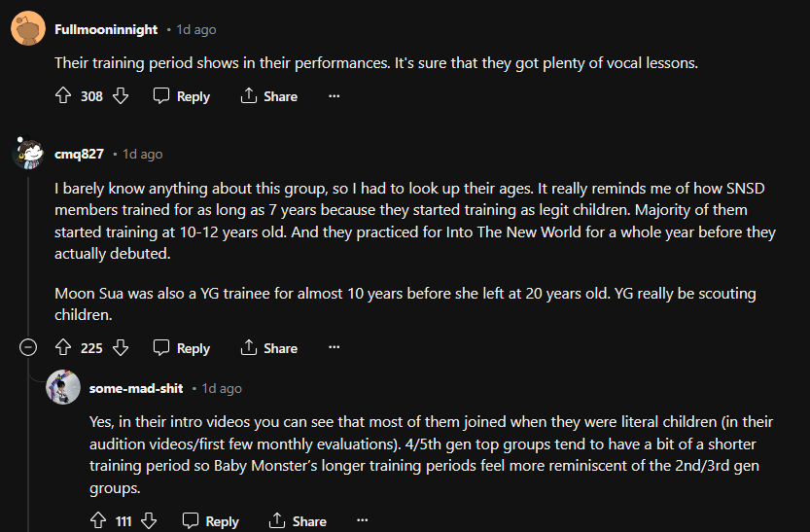Viewport: 810px width, 532px height.
Task: Reply to some-mad-shit's comment
Action: (x=211, y=521)
